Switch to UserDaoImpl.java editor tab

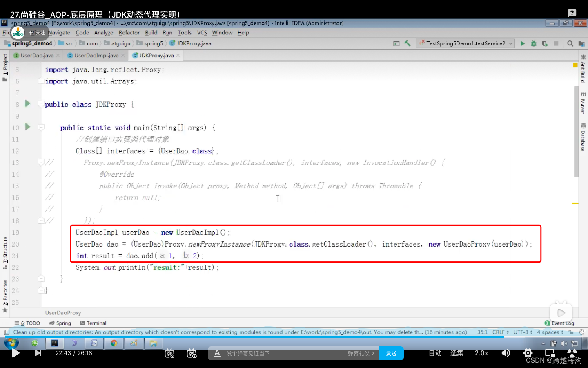96,55
